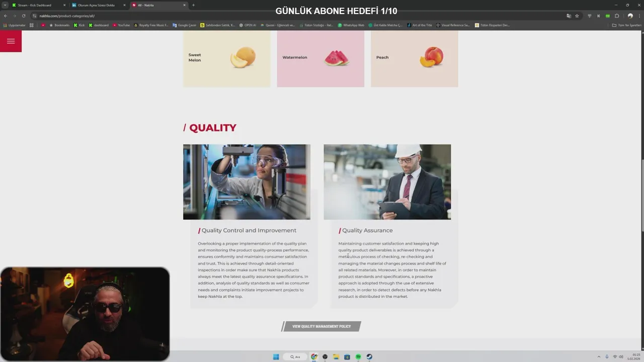The image size is (644, 362).
Task: Open Tüm Yer İşaretleri folder
Action: coord(627,25)
